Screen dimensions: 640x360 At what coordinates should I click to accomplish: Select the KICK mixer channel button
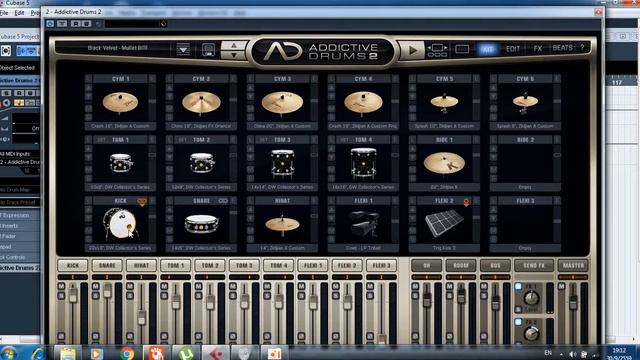pyautogui.click(x=73, y=265)
